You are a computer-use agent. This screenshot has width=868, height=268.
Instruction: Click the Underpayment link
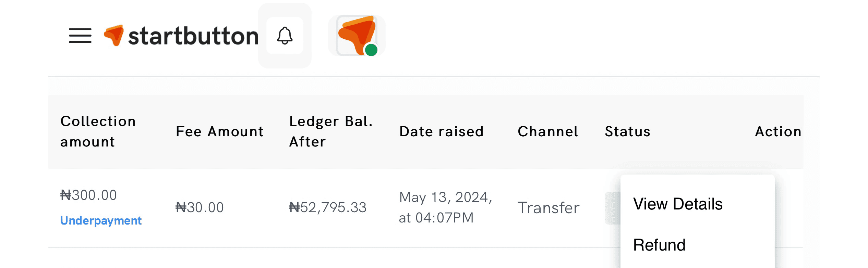[x=101, y=221]
